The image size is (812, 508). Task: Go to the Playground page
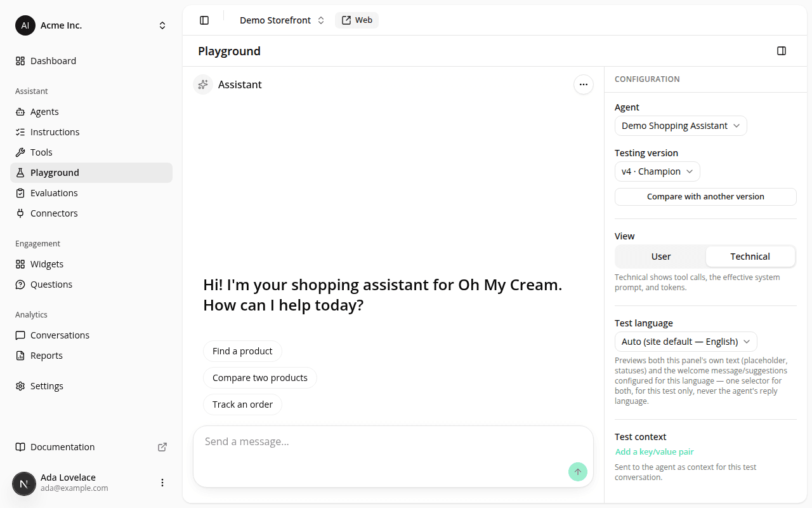[x=91, y=173]
